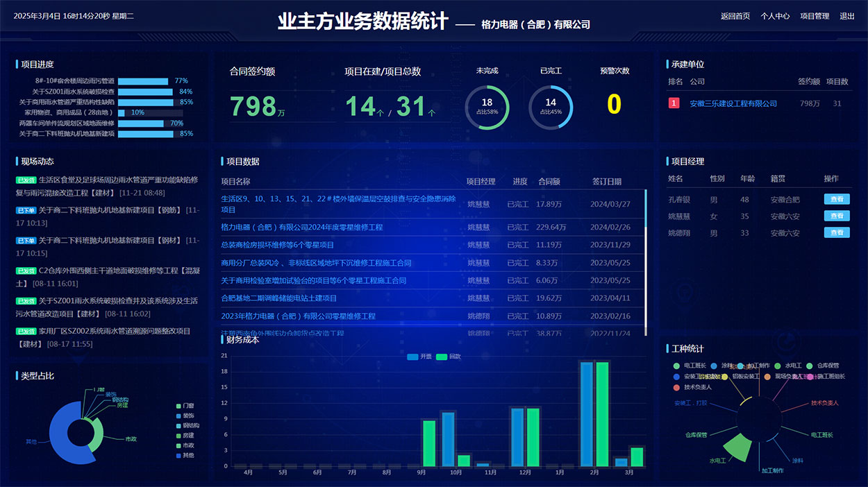Screen dimensions: 868x487
Task: Open project 总装商检房损坏维修等6个零星项目
Action: pyautogui.click(x=278, y=245)
